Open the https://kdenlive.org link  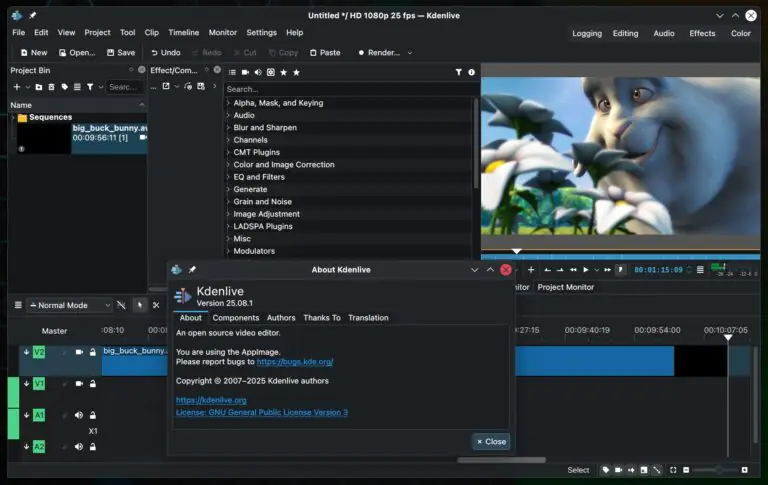(x=211, y=400)
